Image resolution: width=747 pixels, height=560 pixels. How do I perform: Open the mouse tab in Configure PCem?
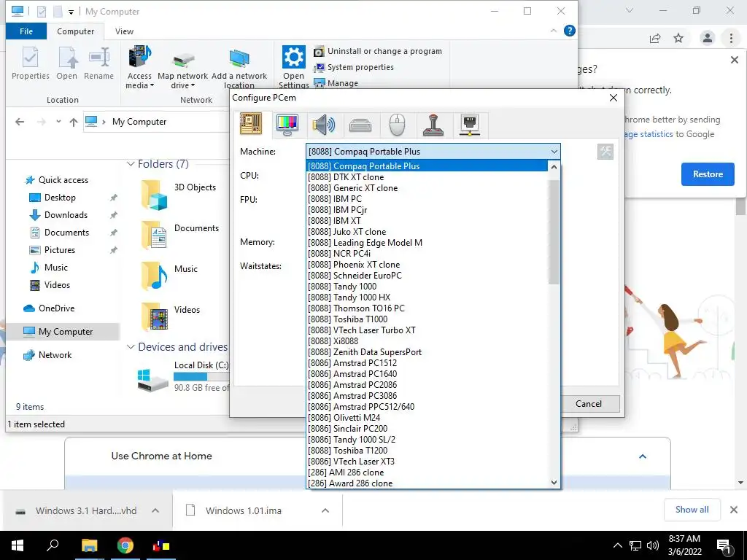397,125
